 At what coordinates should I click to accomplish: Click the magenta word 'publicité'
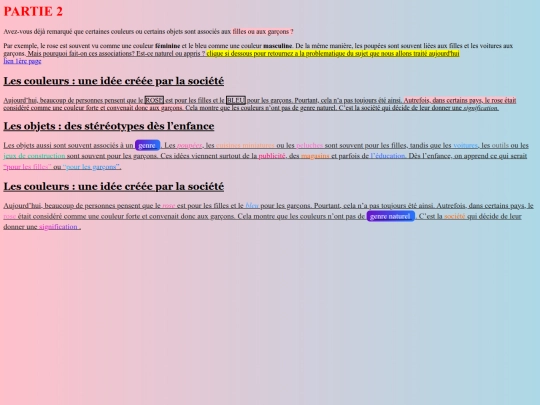(x=272, y=156)
